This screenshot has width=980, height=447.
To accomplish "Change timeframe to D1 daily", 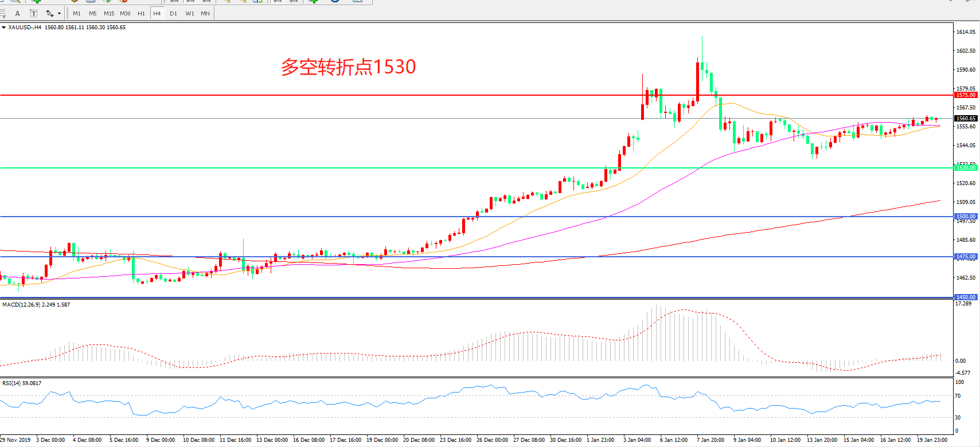I will [x=173, y=13].
